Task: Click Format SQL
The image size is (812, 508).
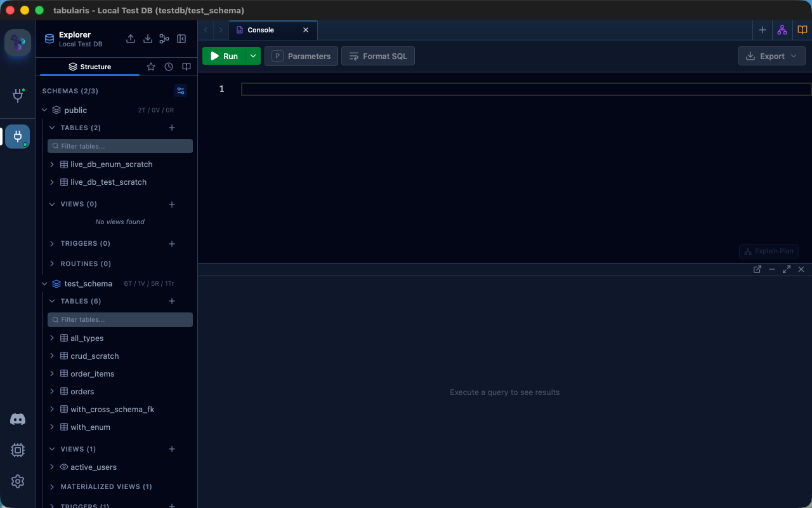Action: click(x=378, y=56)
